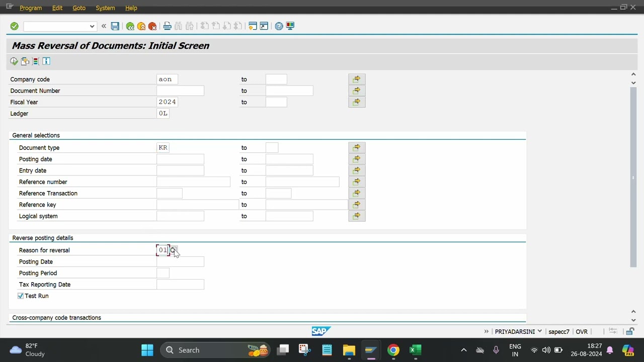Click the reverse Posting Date input field
The width and height of the screenshot is (644, 362).
point(180,261)
